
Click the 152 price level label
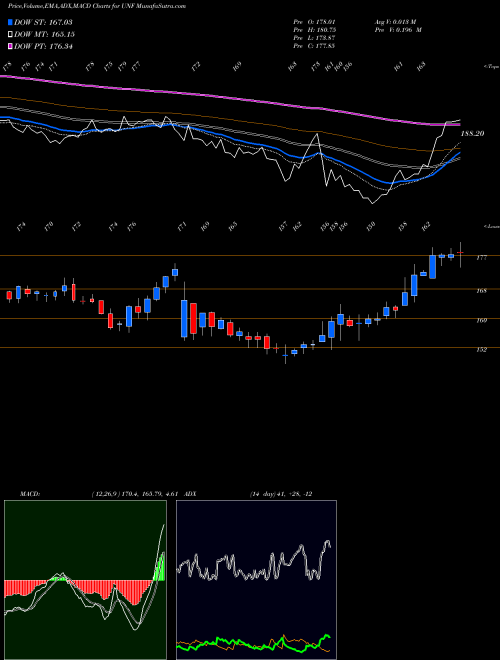click(x=481, y=349)
